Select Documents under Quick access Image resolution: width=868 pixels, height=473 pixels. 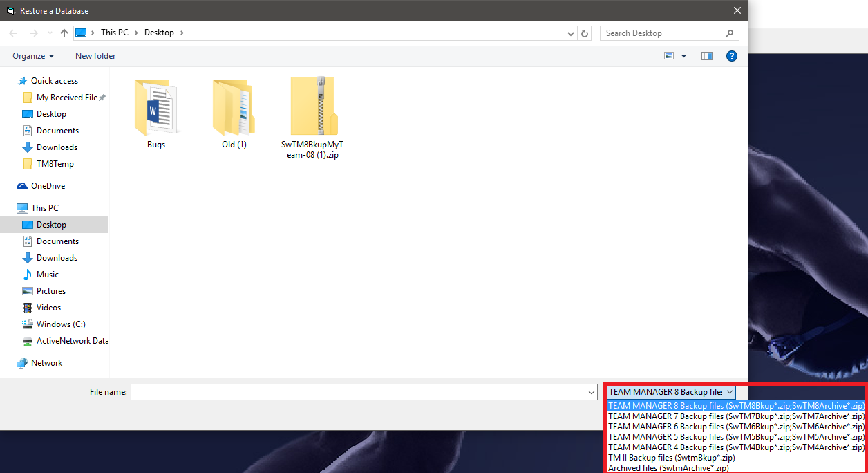click(57, 131)
